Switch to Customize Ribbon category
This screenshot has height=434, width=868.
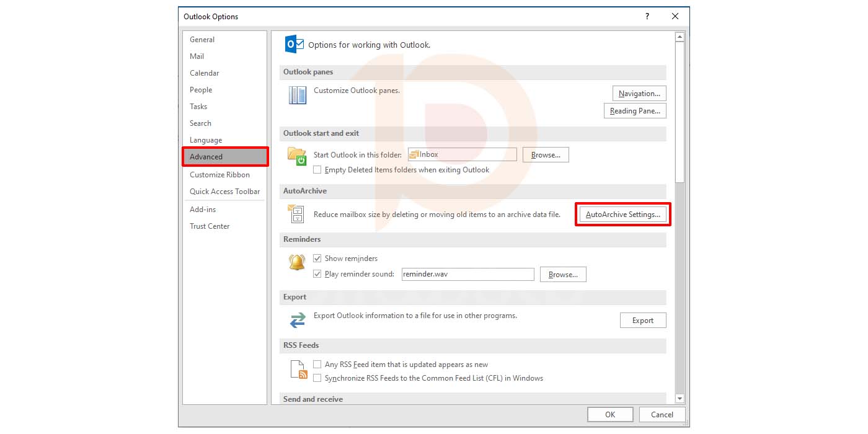[219, 175]
